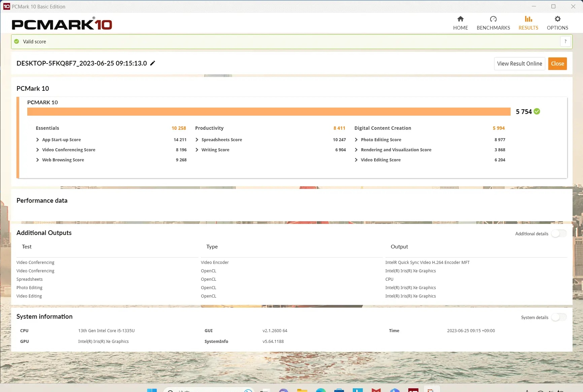Screen dimensions: 583x392
Task: Click the Test column header
Action: 27,246
